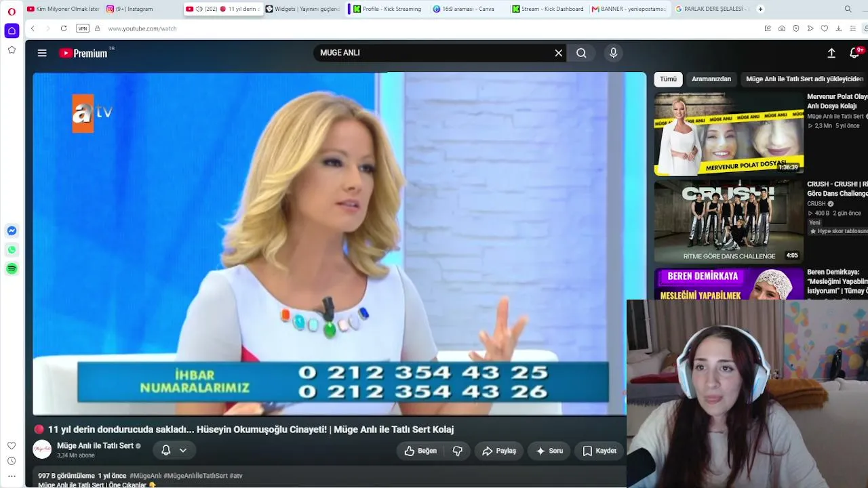This screenshot has height=488, width=868.
Task: Open a new browser tab
Action: [760, 9]
